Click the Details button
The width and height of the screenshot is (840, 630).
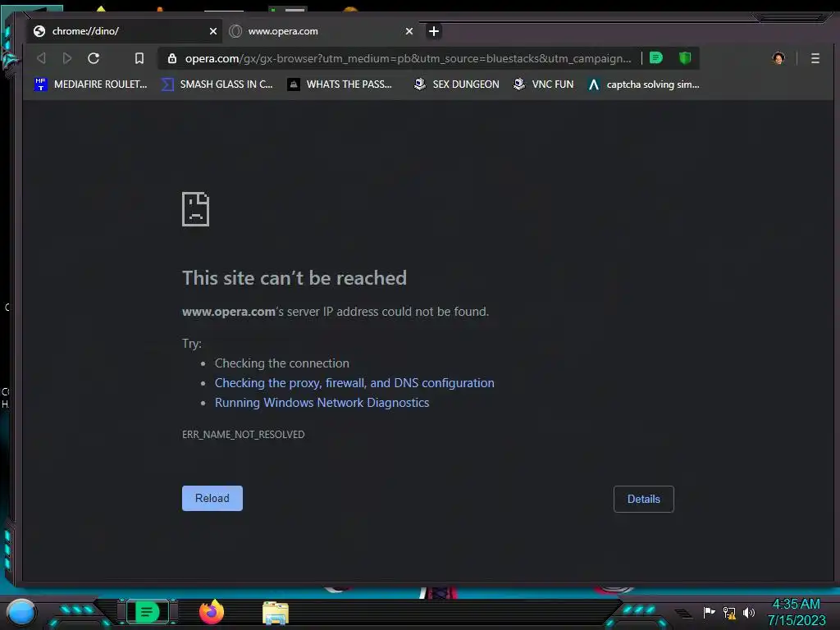point(643,499)
